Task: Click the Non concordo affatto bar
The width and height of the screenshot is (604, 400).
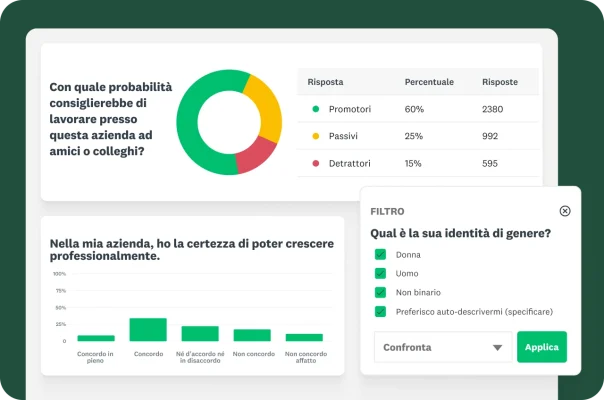Action: 304,337
